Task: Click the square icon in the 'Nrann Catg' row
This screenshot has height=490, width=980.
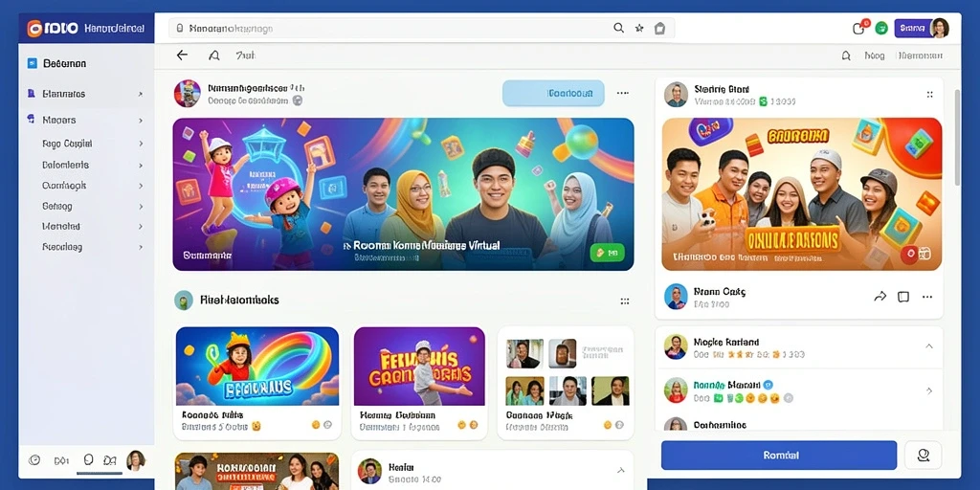Action: pos(903,297)
